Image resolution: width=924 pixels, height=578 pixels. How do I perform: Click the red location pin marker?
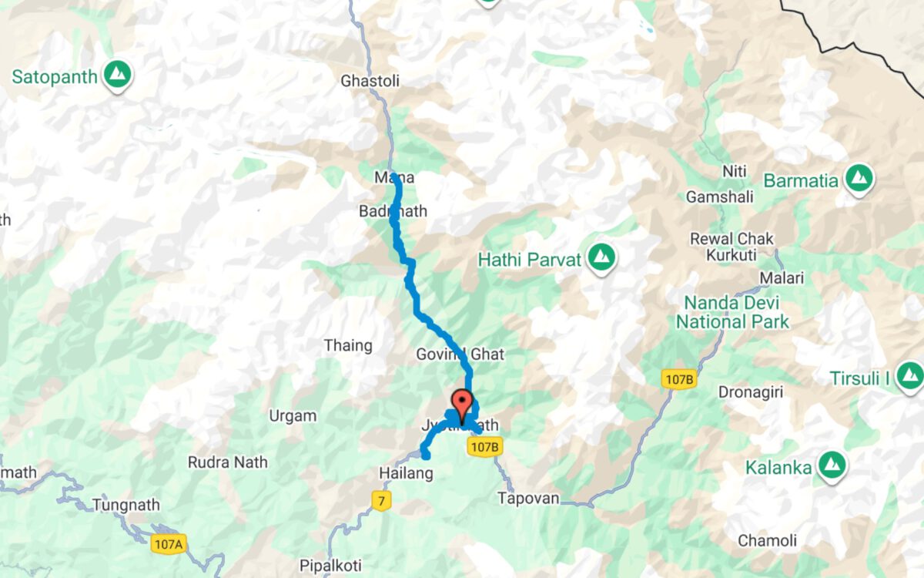(462, 407)
